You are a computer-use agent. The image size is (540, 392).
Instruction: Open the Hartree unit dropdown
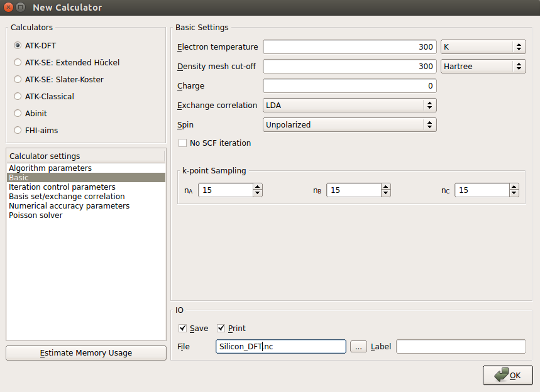(483, 67)
